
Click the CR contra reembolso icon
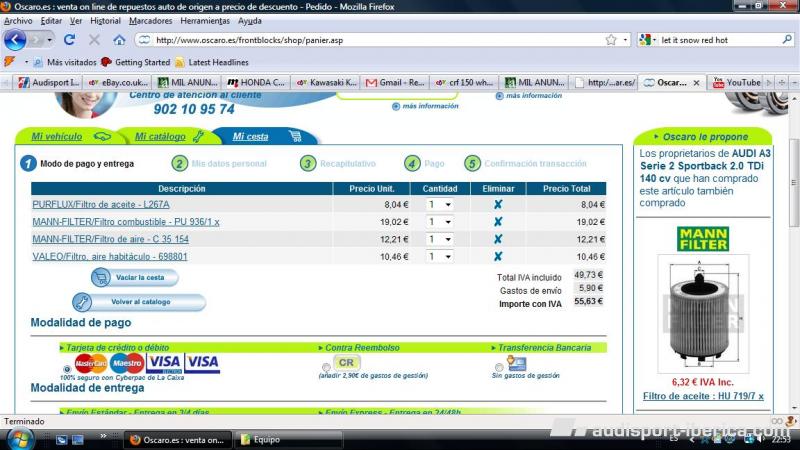click(x=346, y=363)
